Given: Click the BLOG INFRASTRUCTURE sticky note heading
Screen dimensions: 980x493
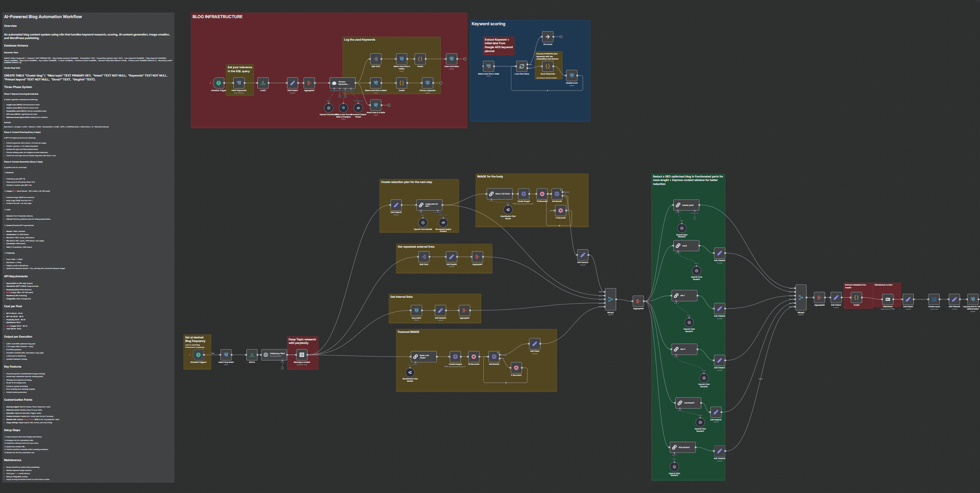Looking at the screenshot, I should tap(217, 17).
